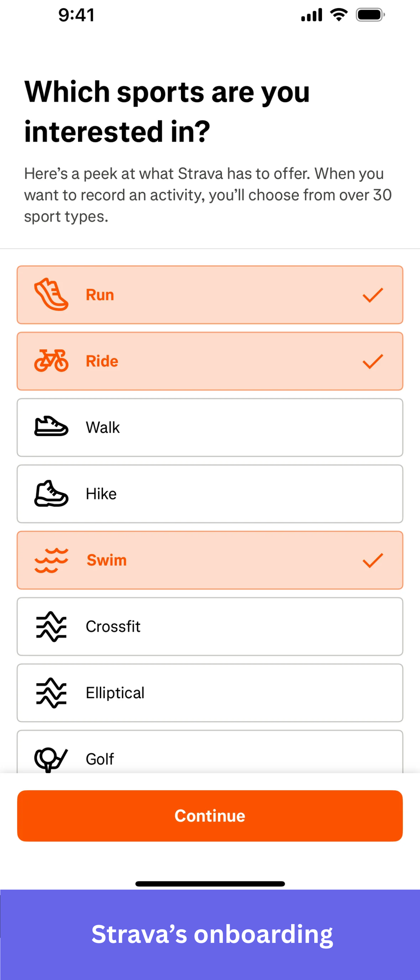Click the Elliptical activity icon
The width and height of the screenshot is (420, 980).
click(x=51, y=693)
